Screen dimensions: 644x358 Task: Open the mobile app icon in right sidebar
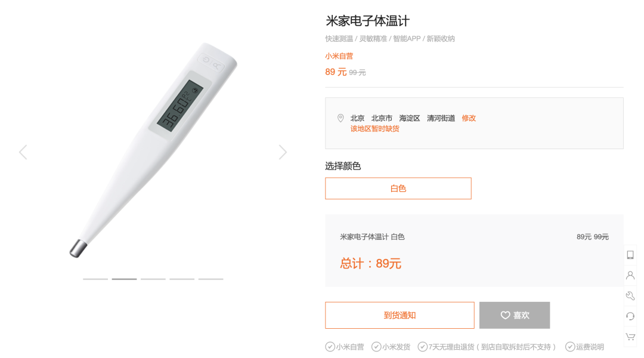click(x=630, y=255)
